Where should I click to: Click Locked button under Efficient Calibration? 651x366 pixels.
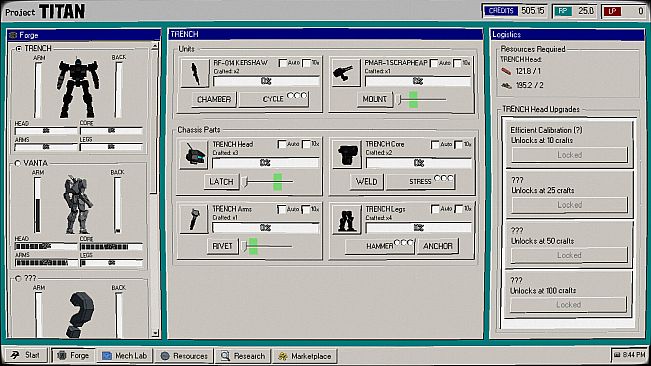pyautogui.click(x=569, y=155)
